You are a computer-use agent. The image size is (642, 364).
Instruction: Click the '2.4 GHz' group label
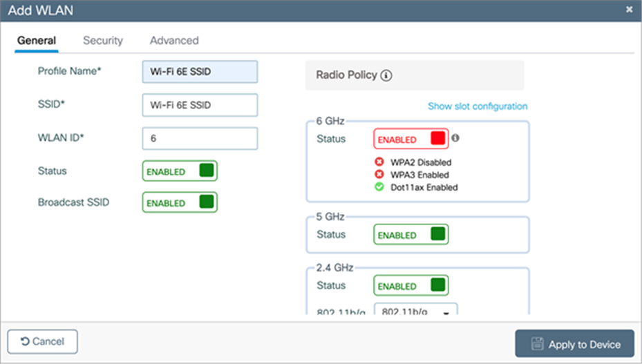click(334, 268)
